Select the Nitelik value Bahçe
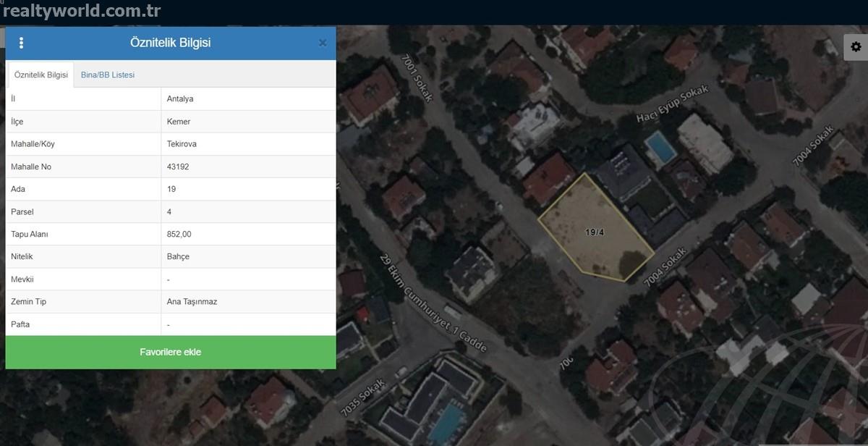The width and height of the screenshot is (868, 446). pyautogui.click(x=178, y=256)
